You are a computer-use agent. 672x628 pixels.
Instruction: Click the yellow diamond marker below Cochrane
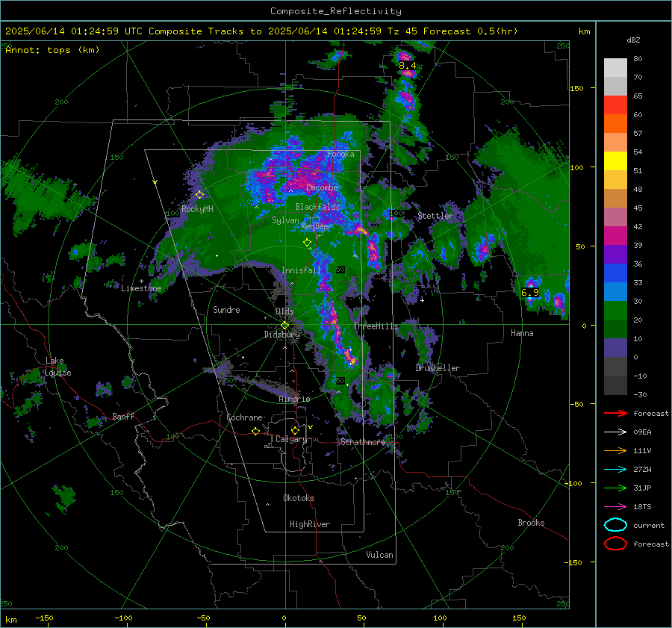(x=256, y=431)
